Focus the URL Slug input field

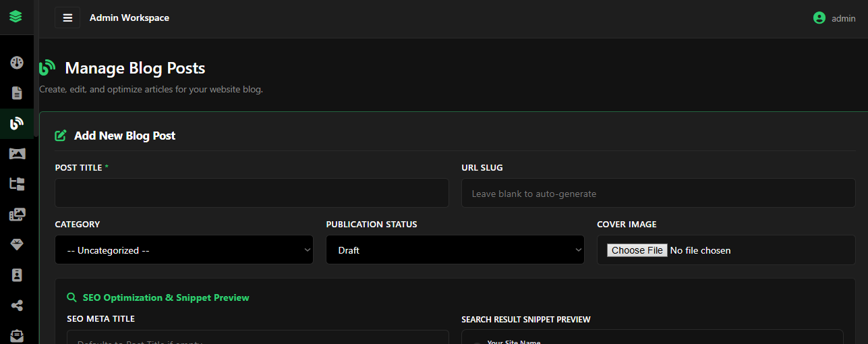coord(658,193)
